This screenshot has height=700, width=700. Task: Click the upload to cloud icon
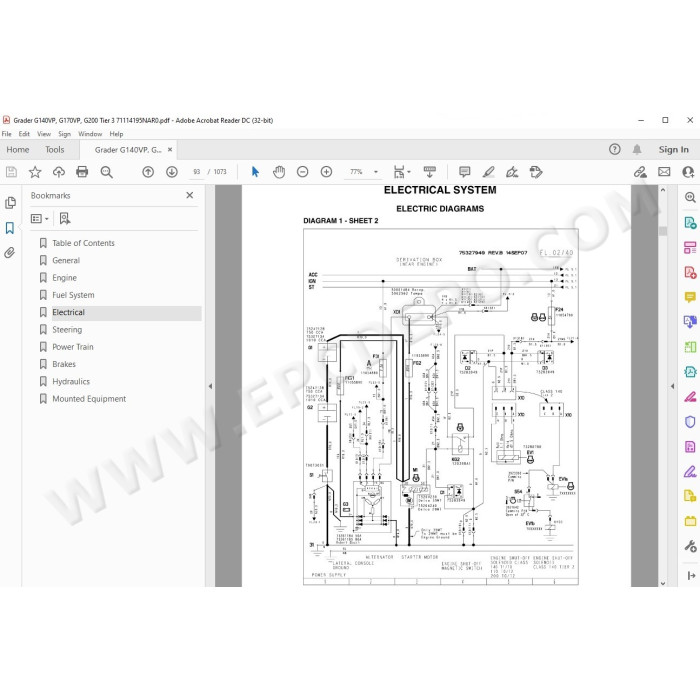tap(58, 172)
